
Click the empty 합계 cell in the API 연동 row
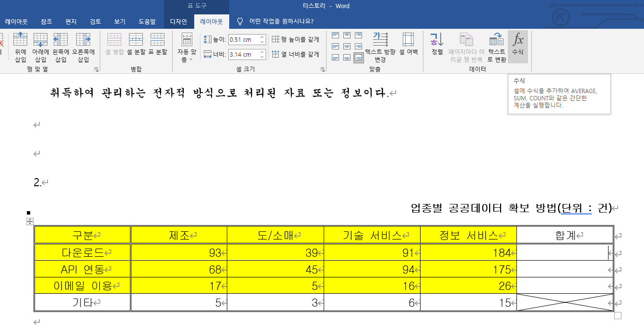click(x=565, y=269)
